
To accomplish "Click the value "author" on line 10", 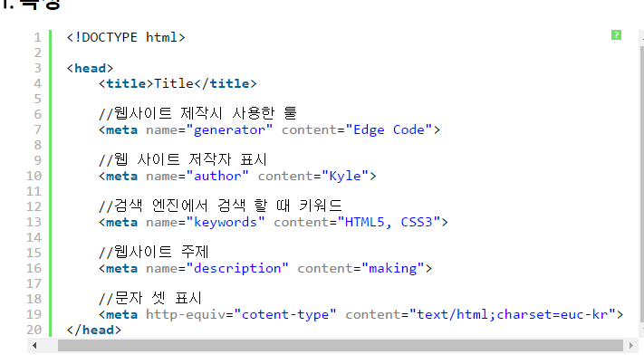I will click(x=217, y=177).
